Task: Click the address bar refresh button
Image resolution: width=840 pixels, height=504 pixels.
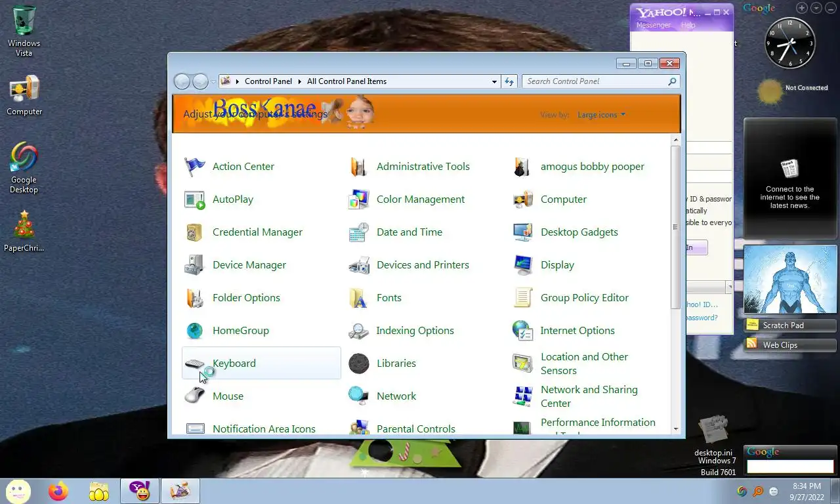Action: tap(509, 81)
